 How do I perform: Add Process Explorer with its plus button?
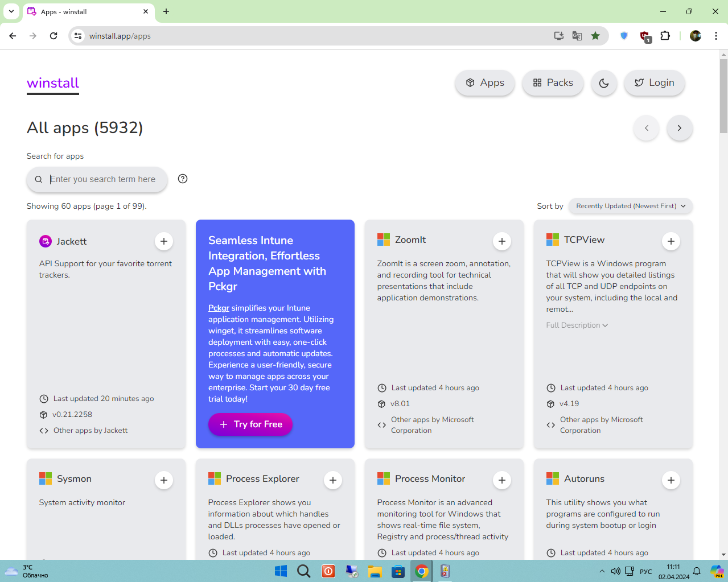[x=333, y=480]
